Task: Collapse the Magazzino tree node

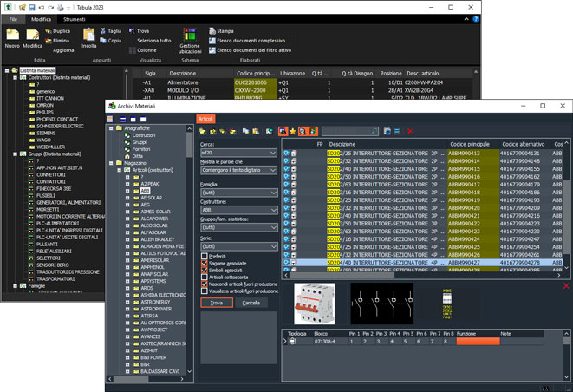Action: (111, 163)
